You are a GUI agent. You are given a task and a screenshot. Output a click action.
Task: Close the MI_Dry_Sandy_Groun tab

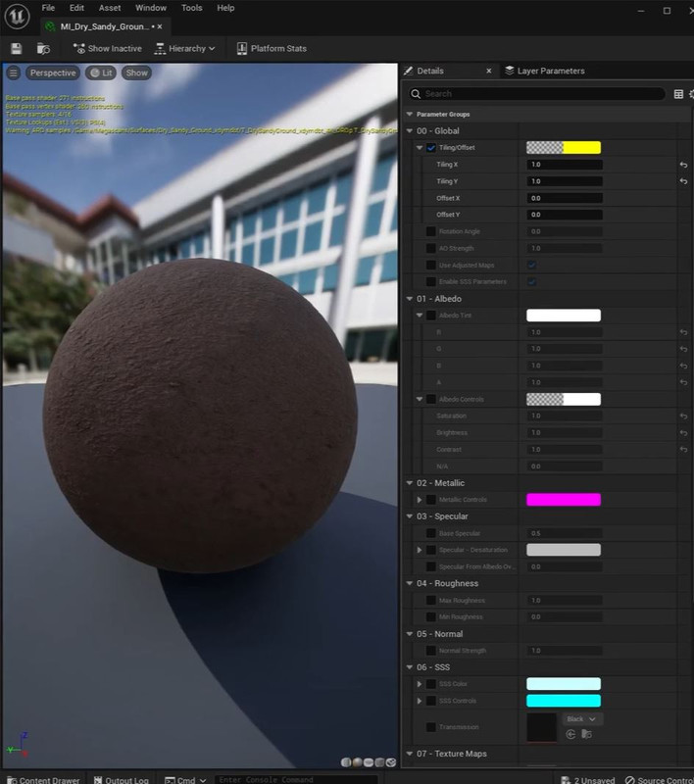160,26
